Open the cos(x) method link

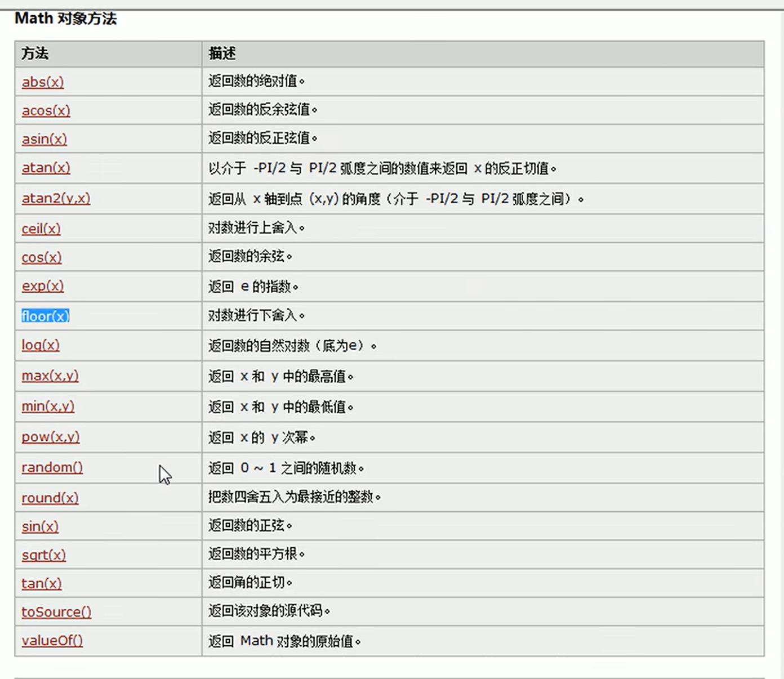click(42, 257)
